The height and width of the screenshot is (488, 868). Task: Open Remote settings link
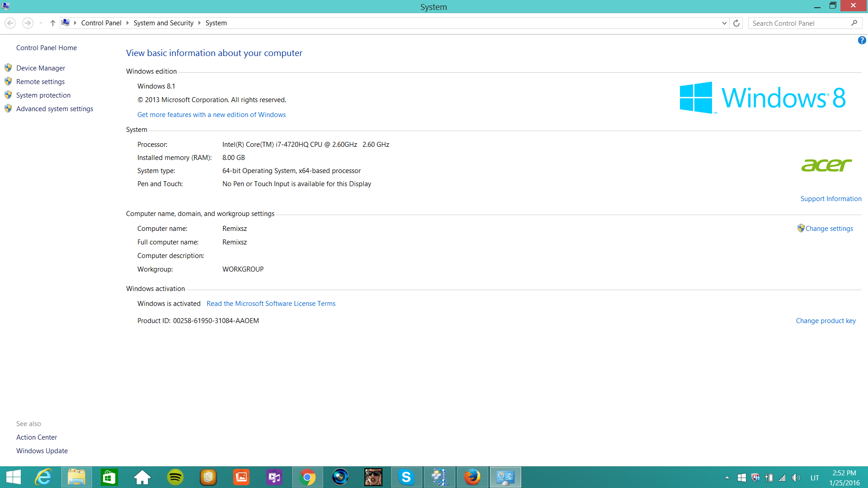pos(40,82)
